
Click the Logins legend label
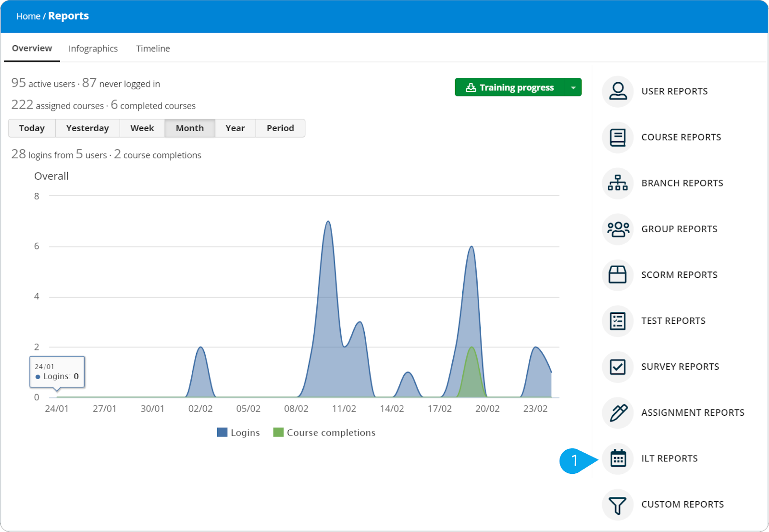[245, 433]
